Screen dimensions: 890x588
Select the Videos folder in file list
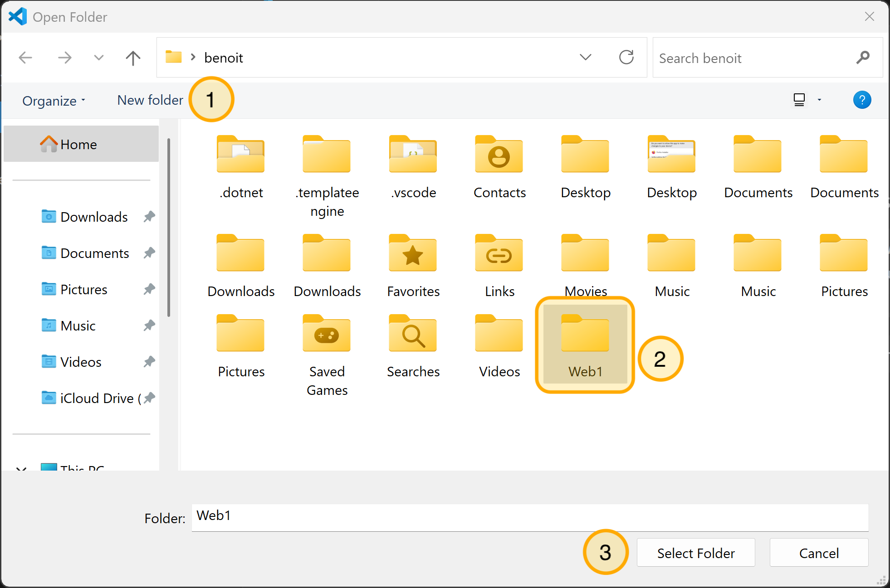tap(499, 346)
